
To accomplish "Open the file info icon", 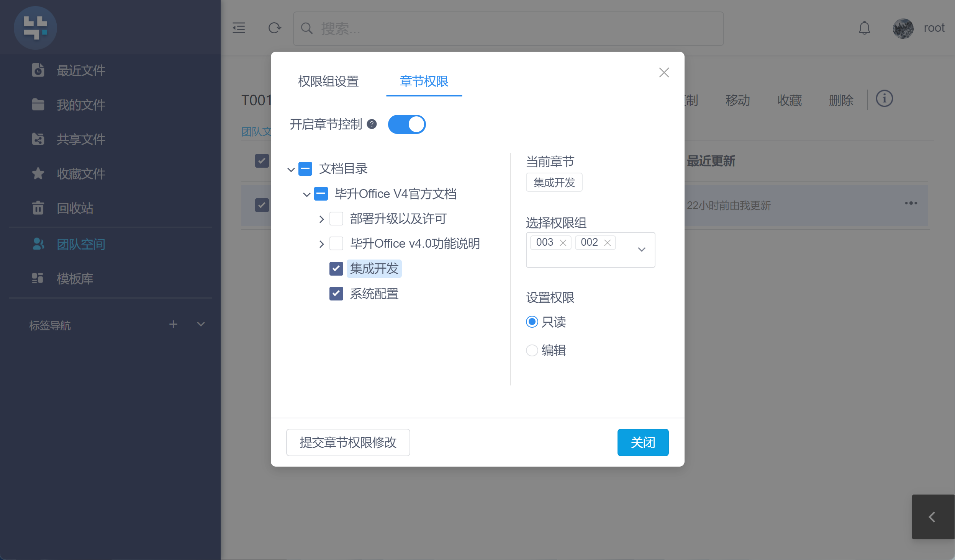I will point(884,99).
